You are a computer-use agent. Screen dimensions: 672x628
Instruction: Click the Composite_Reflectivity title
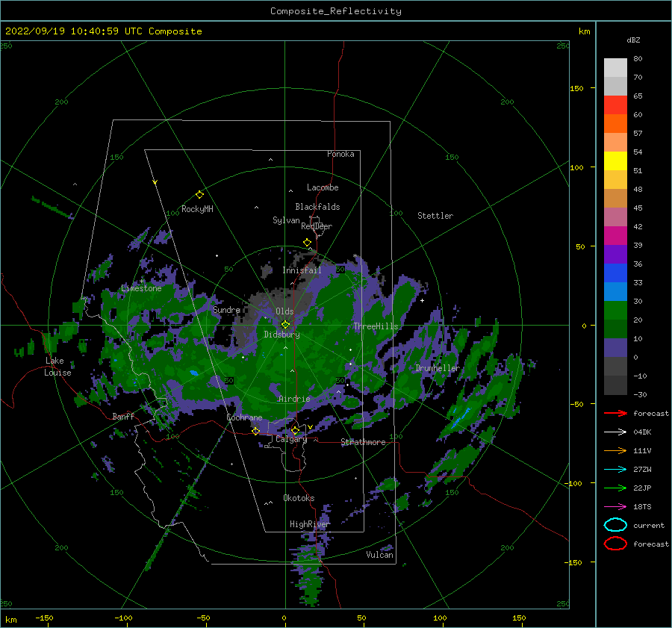pos(336,11)
